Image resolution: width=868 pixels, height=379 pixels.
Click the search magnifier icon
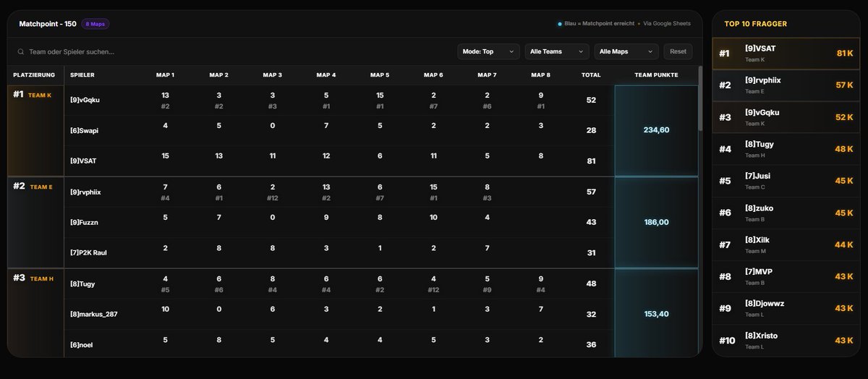tap(21, 52)
